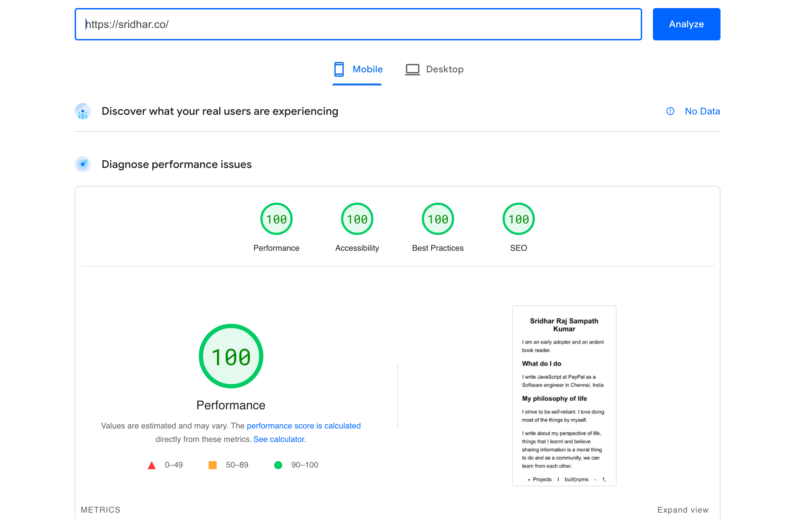Image resolution: width=812 pixels, height=519 pixels.
Task: Click the '50–89' legend text
Action: (x=237, y=465)
